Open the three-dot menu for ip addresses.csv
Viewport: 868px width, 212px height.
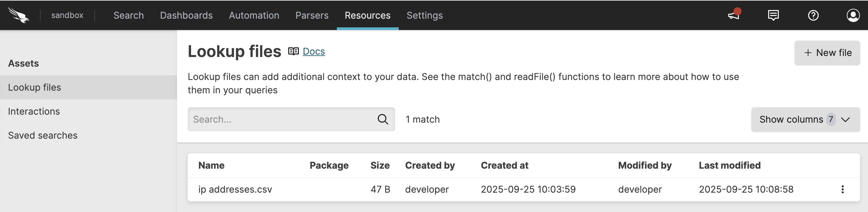coord(842,189)
